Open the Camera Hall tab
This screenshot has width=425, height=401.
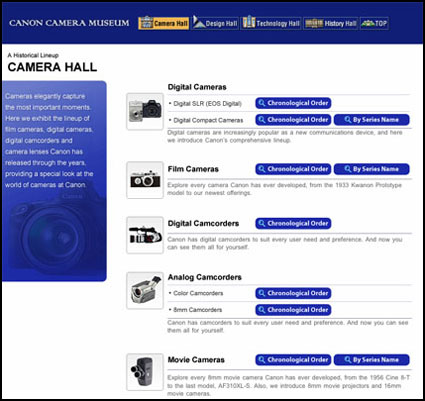coord(164,23)
